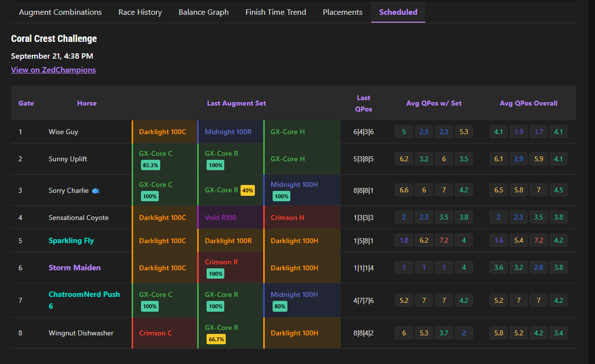Viewport: 595px width, 364px height.
Task: Click Sensational Coyote's Crimson H augment
Action: tap(302, 217)
